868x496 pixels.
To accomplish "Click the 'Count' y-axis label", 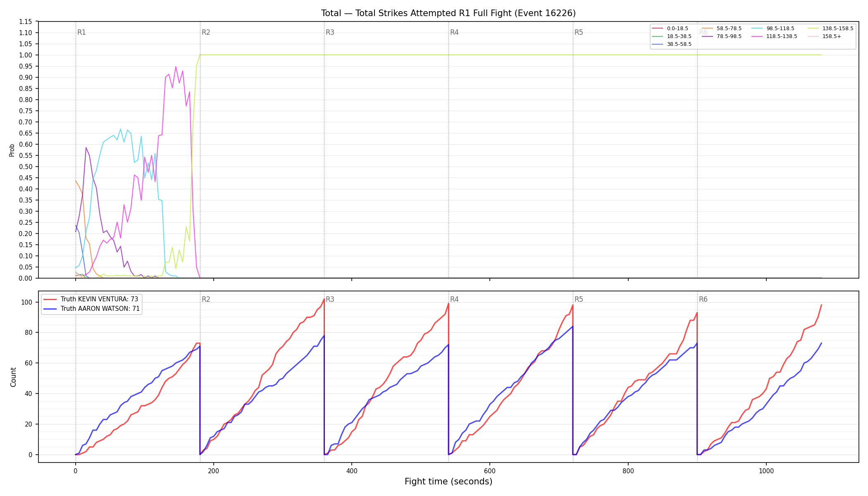I will click(x=13, y=377).
